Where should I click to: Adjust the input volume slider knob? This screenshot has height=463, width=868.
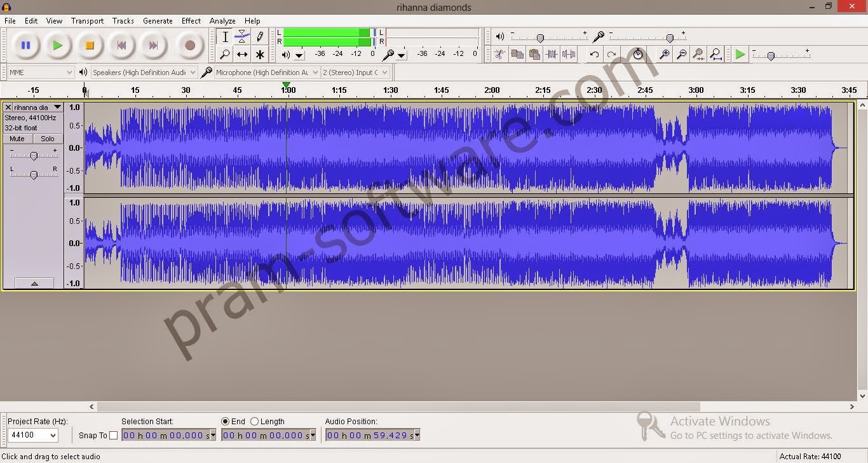[670, 38]
